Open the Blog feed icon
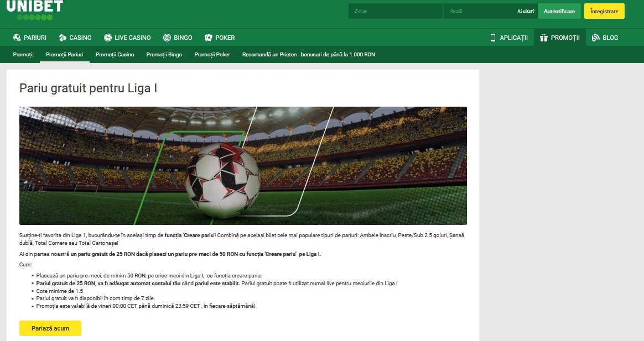Image resolution: width=644 pixels, height=341 pixels. (595, 38)
